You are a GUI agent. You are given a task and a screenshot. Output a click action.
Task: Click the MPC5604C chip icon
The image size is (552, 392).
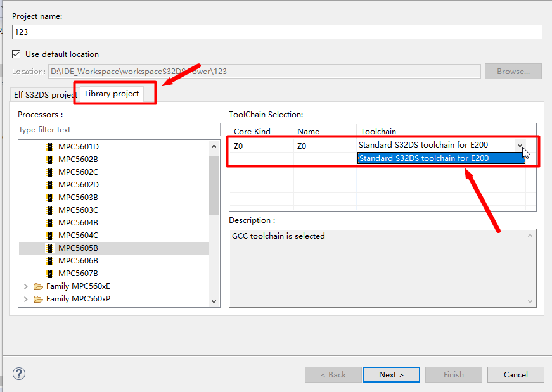(x=49, y=236)
